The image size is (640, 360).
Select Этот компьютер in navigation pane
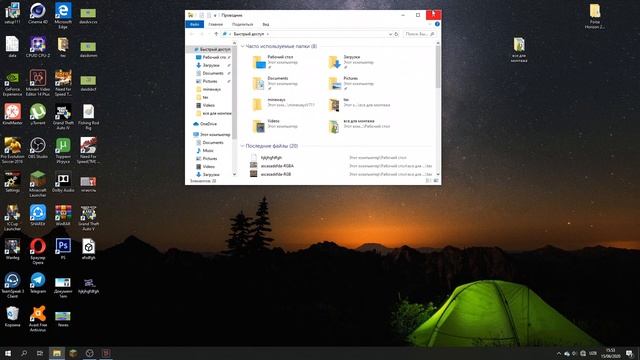(211, 134)
